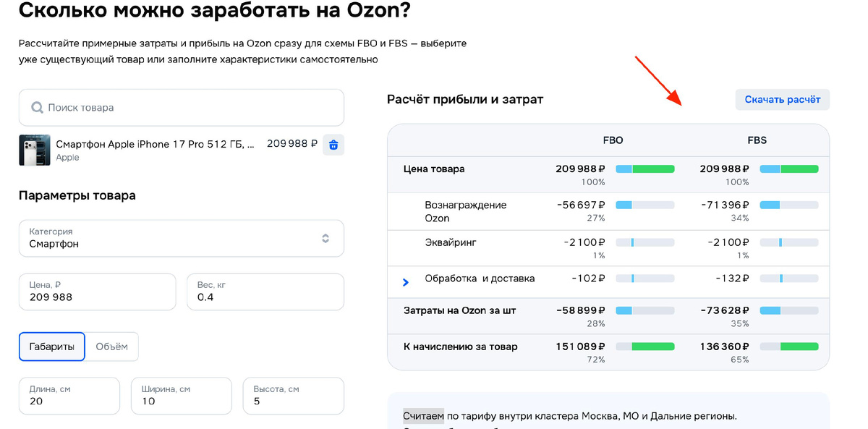Click the FBO value −58 899 ₽
The height and width of the screenshot is (429, 868).
[581, 311]
